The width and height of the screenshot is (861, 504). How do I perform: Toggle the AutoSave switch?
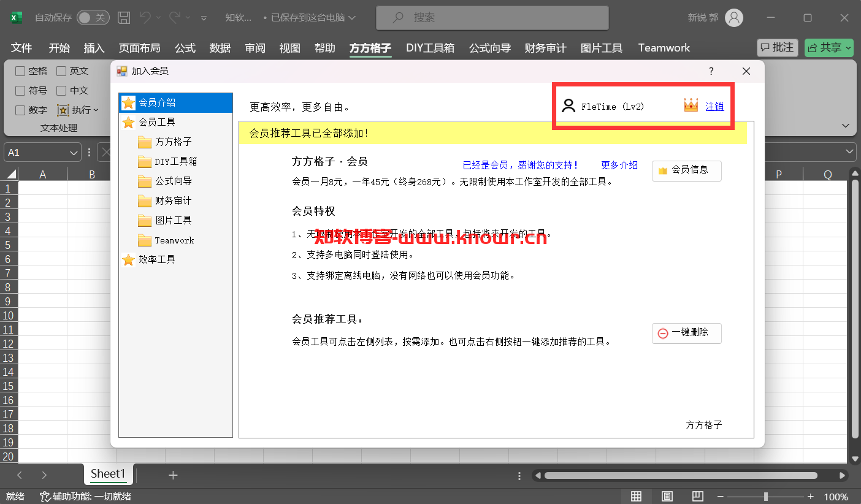tap(93, 18)
